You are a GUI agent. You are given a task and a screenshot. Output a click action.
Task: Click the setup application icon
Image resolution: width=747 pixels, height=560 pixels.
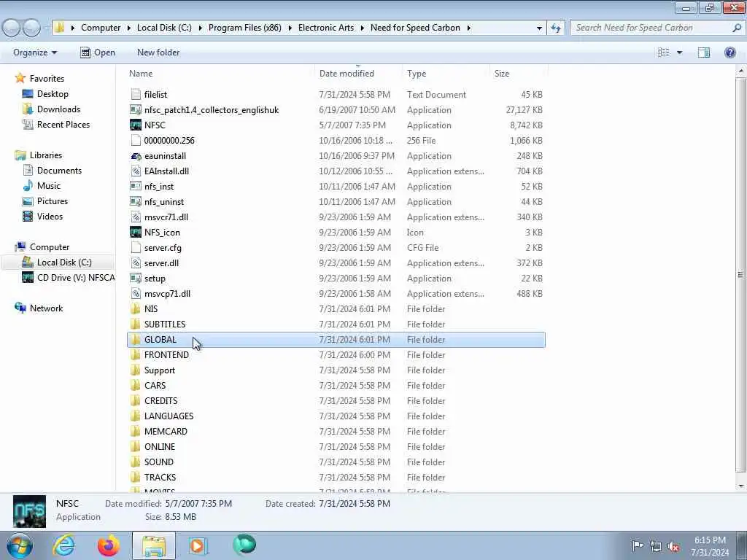pos(136,278)
